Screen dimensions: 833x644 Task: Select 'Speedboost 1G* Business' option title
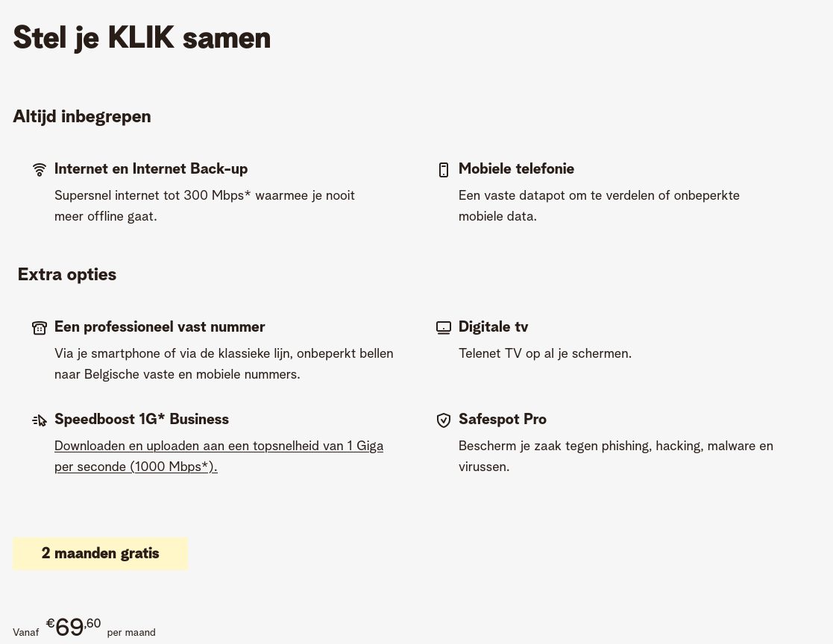tap(142, 420)
